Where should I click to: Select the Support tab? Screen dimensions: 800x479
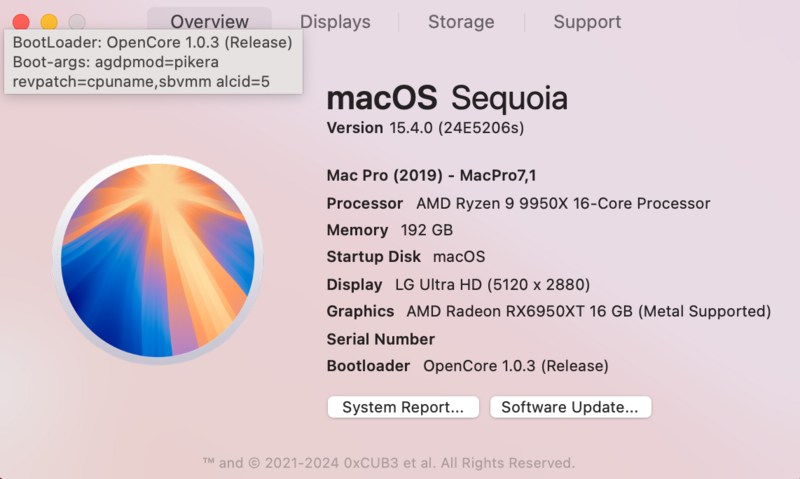587,22
